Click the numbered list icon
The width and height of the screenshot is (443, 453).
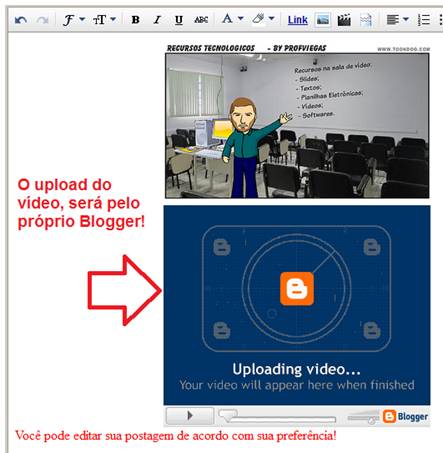(x=424, y=20)
